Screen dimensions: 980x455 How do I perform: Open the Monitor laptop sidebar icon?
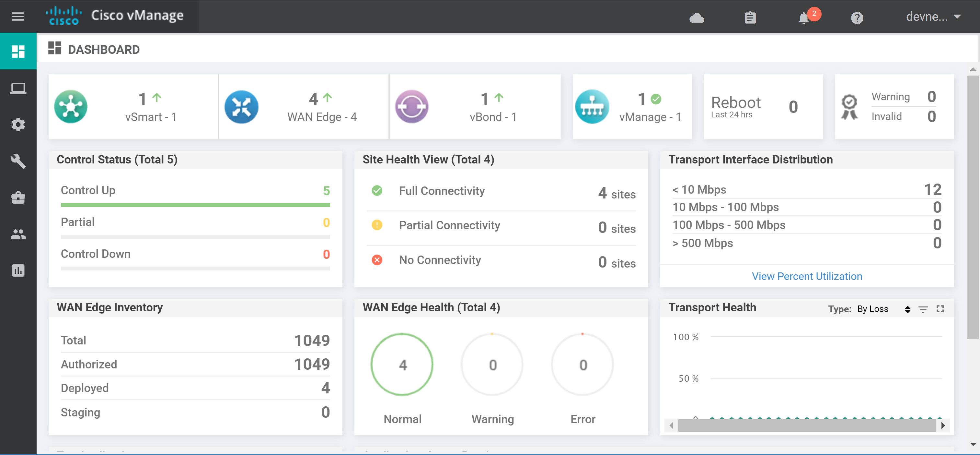click(18, 88)
